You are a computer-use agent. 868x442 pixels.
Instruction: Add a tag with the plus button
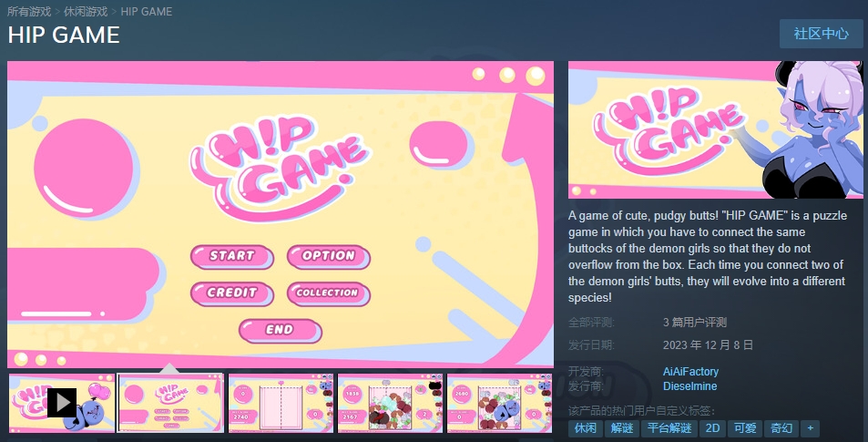coord(811,428)
